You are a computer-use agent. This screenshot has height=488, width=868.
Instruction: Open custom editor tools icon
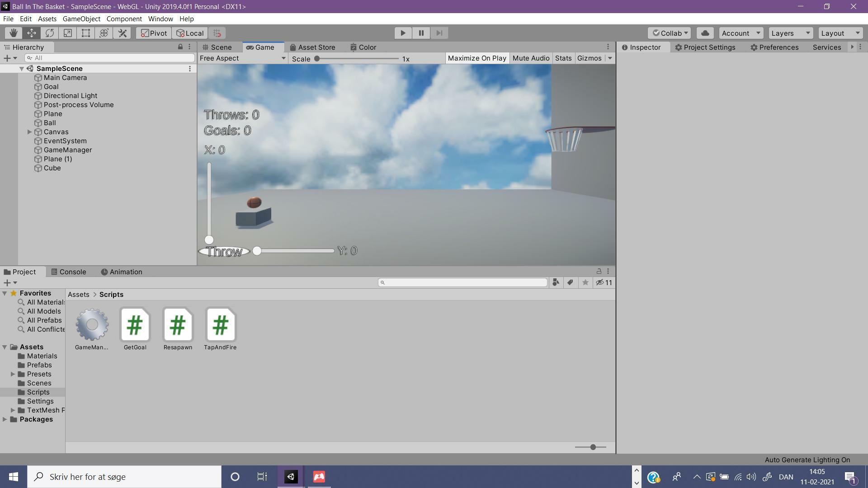[122, 33]
